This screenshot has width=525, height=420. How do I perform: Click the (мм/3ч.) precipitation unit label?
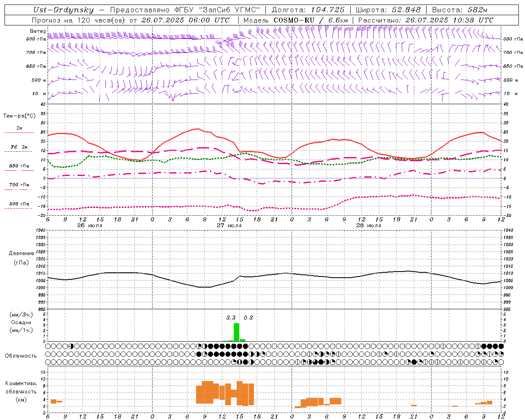[21, 315]
